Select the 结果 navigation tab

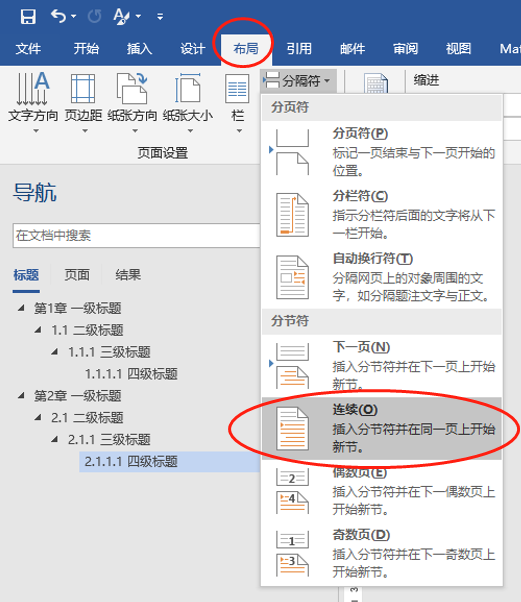128,275
